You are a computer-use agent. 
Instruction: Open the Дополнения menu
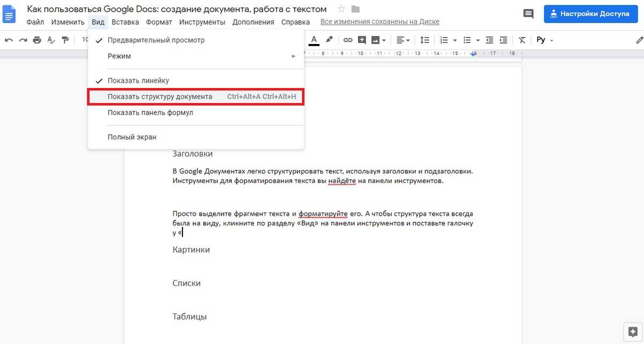[253, 22]
